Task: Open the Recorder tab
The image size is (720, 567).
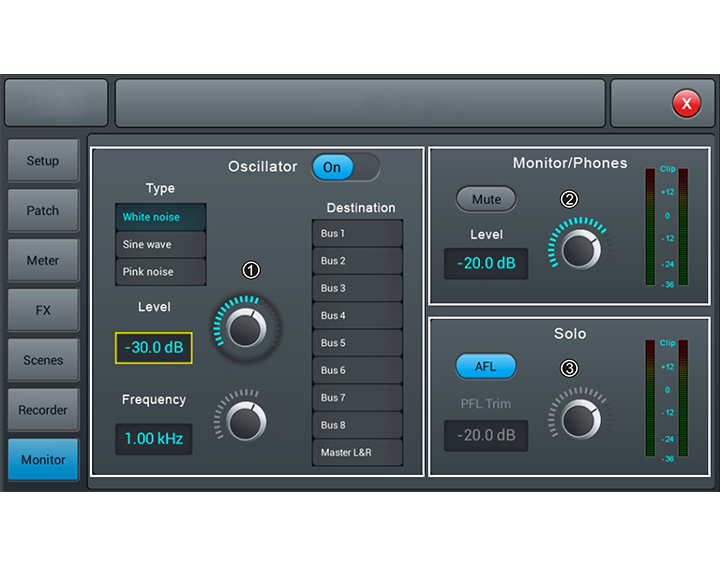Action: (x=43, y=410)
